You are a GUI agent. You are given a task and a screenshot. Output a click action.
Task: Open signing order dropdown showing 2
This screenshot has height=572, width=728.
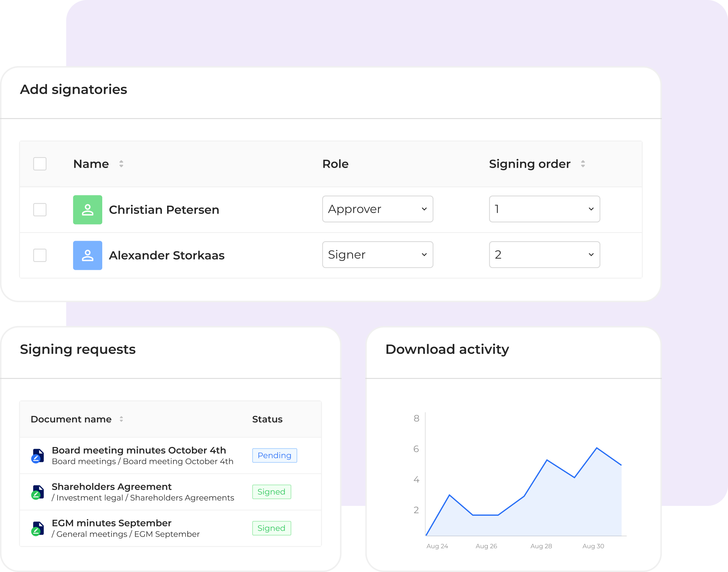coord(544,255)
